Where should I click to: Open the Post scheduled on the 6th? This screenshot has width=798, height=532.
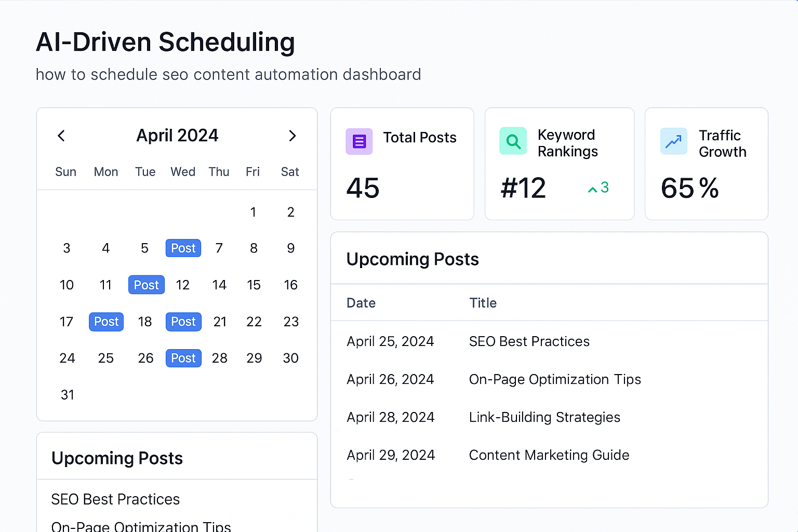coord(183,248)
